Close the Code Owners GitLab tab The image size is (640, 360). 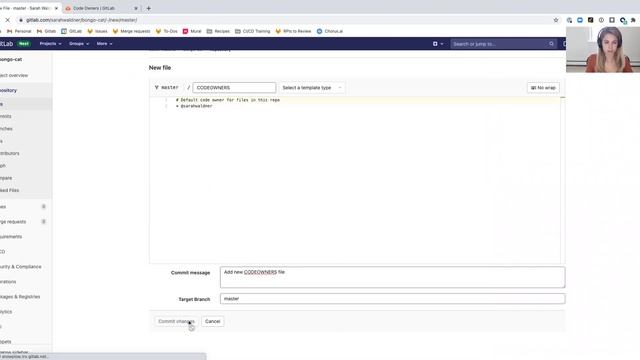coord(136,8)
